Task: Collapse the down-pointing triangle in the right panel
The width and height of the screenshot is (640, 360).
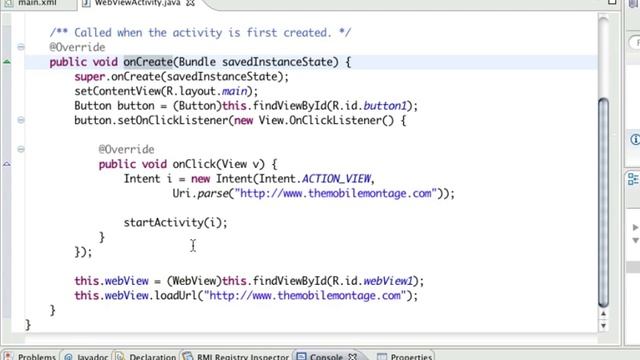Action: tap(635, 240)
